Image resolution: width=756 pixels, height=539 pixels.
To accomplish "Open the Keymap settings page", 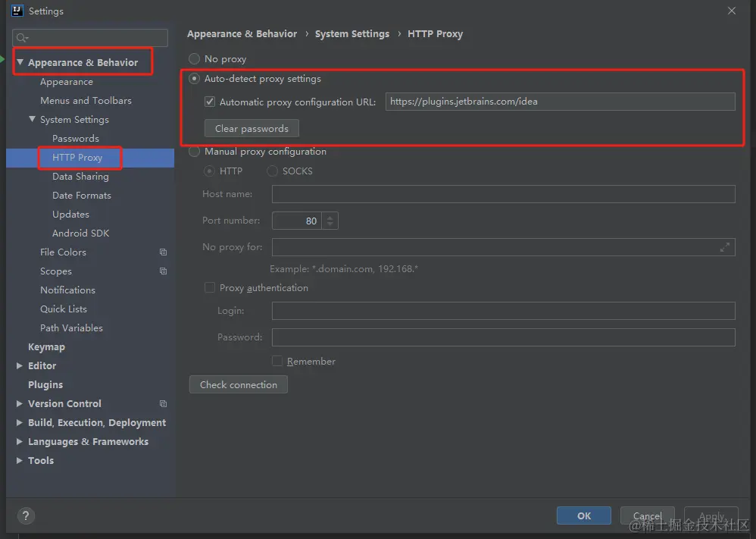I will (46, 347).
